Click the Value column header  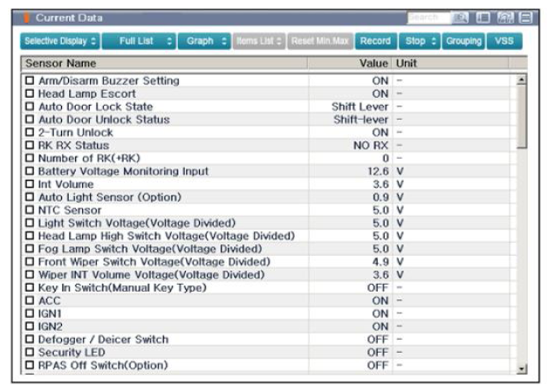pos(350,64)
